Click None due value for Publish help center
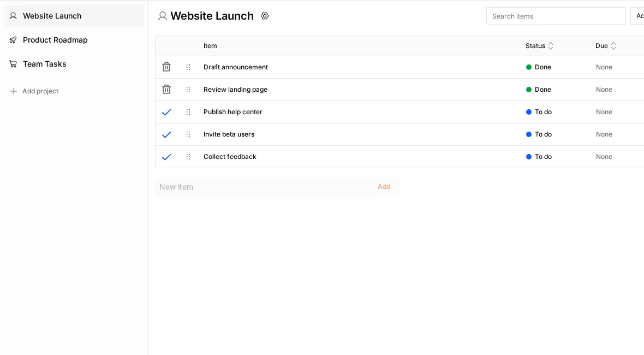644x355 pixels. click(x=604, y=112)
